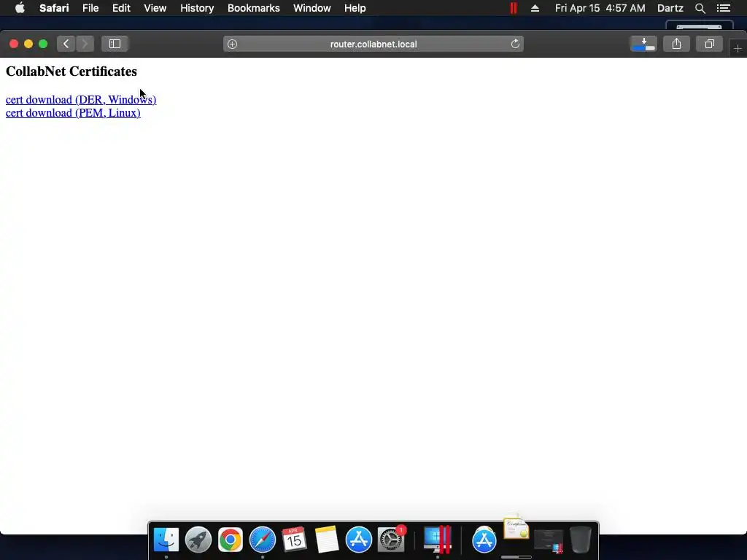
Task: Click the red Parallels menu bar icon
Action: pyautogui.click(x=514, y=8)
